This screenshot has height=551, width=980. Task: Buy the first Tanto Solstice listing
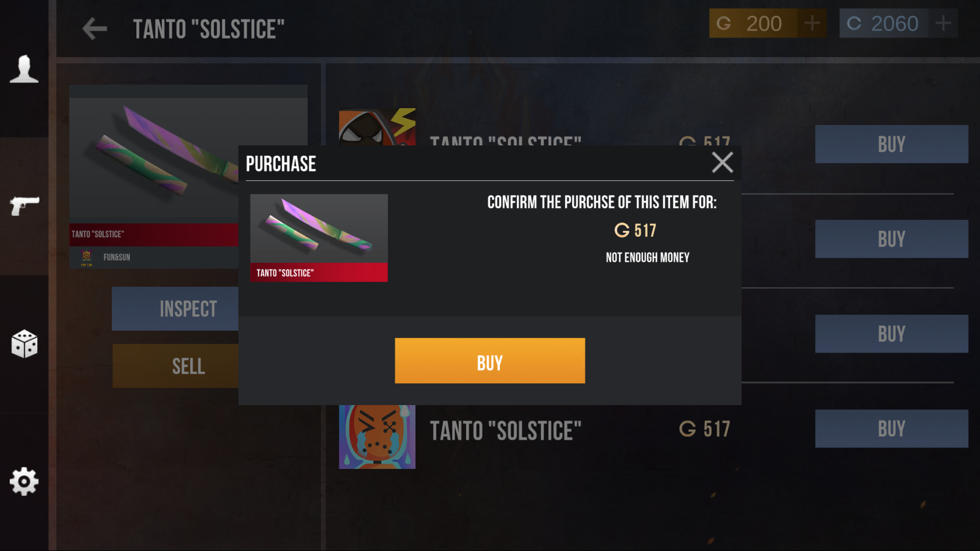[x=891, y=144]
